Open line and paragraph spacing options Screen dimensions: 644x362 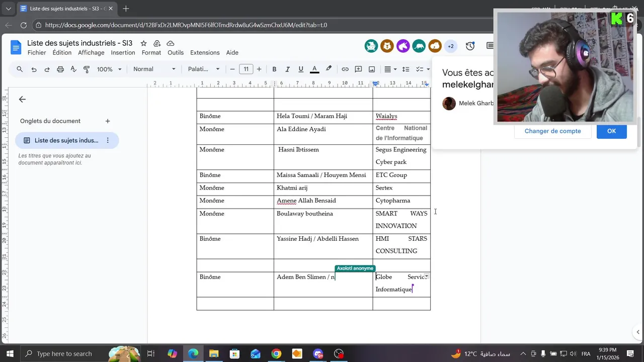tap(406, 69)
